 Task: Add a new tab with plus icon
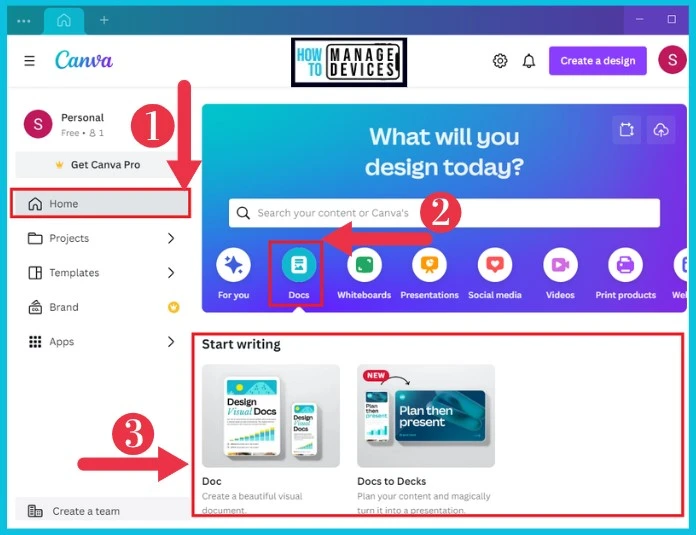point(104,20)
